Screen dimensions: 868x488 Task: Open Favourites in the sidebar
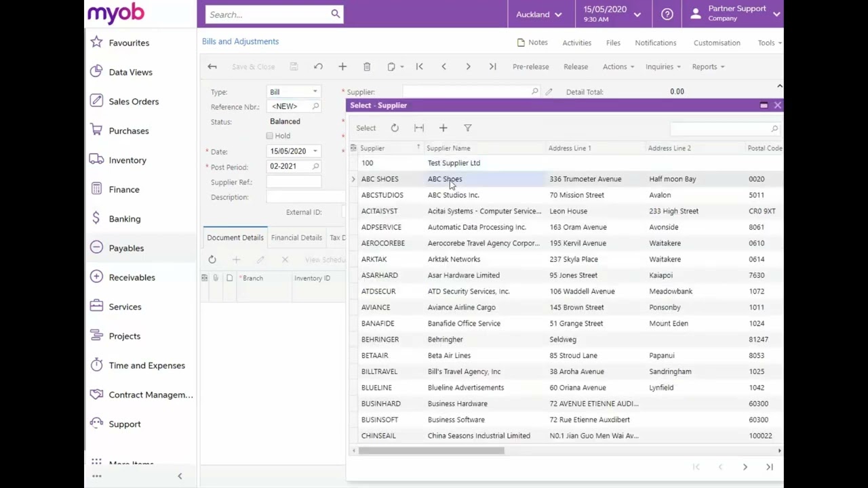(129, 43)
